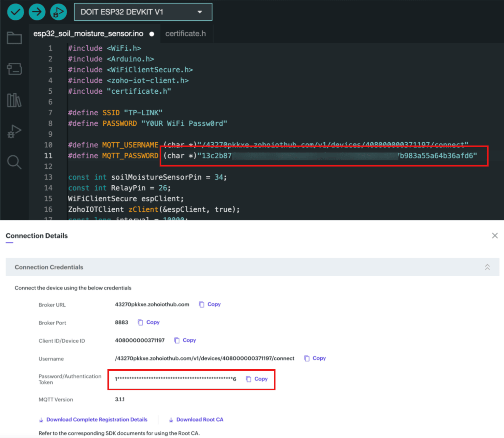Open the sidebar Debug panel icon
This screenshot has height=438, width=504.
click(14, 131)
